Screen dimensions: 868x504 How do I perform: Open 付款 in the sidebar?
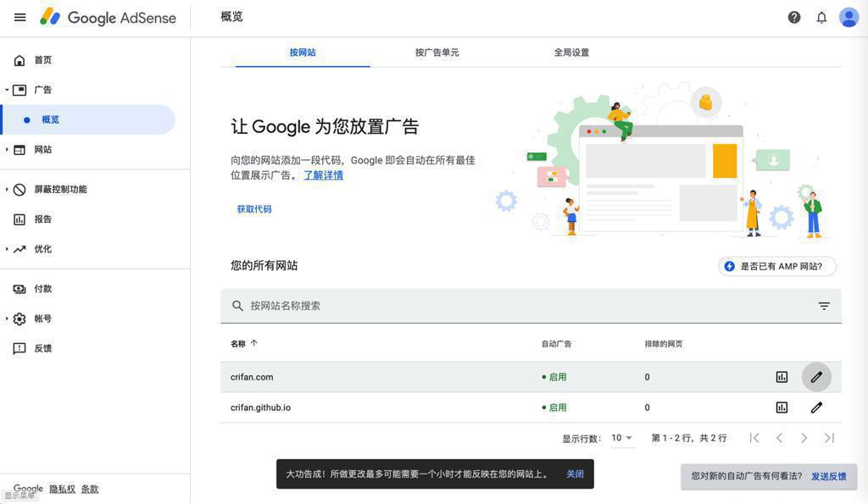[42, 289]
